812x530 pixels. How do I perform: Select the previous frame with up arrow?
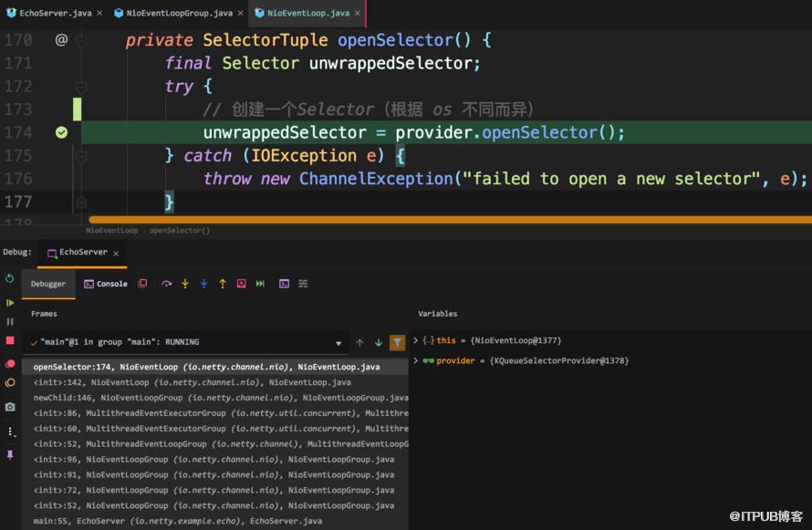tap(359, 343)
